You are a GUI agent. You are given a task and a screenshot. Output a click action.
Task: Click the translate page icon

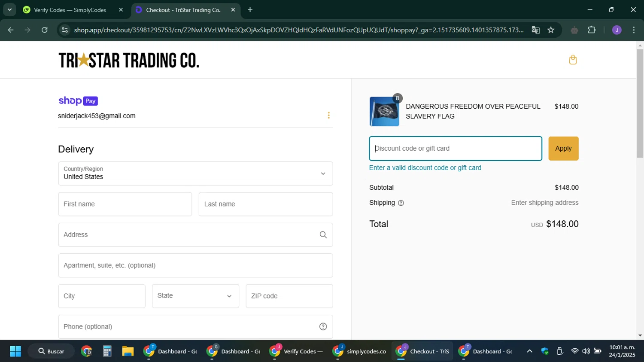pyautogui.click(x=536, y=30)
